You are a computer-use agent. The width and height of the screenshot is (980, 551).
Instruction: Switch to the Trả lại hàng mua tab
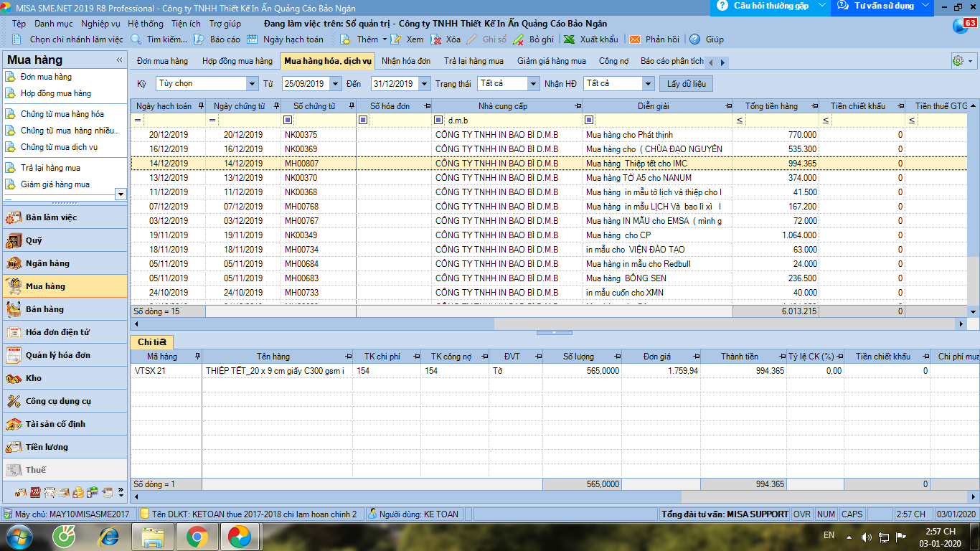tap(473, 61)
